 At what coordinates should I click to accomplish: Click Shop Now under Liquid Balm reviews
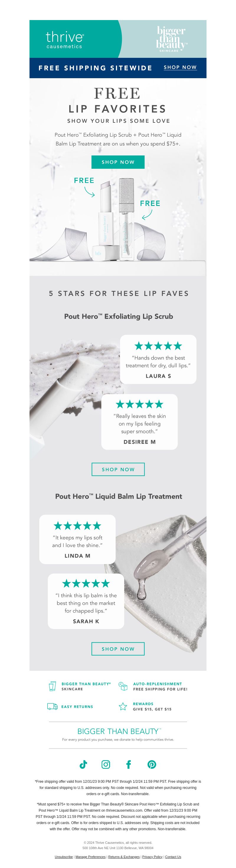118,649
